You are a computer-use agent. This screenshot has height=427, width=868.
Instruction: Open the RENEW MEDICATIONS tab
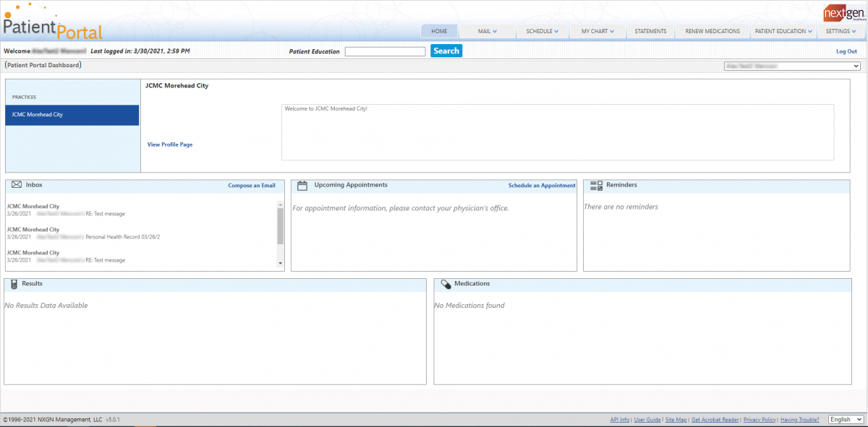coord(712,31)
